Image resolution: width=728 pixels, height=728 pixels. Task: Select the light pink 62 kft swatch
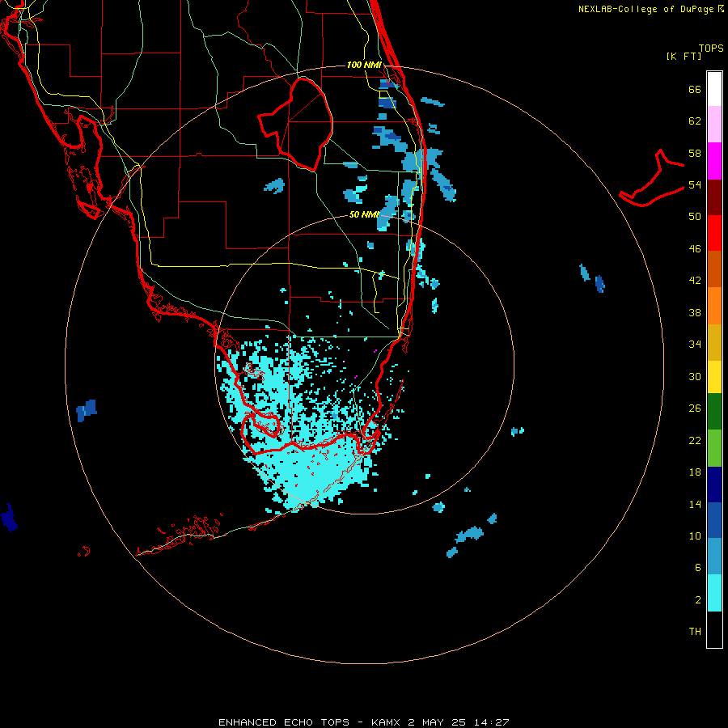pos(714,124)
